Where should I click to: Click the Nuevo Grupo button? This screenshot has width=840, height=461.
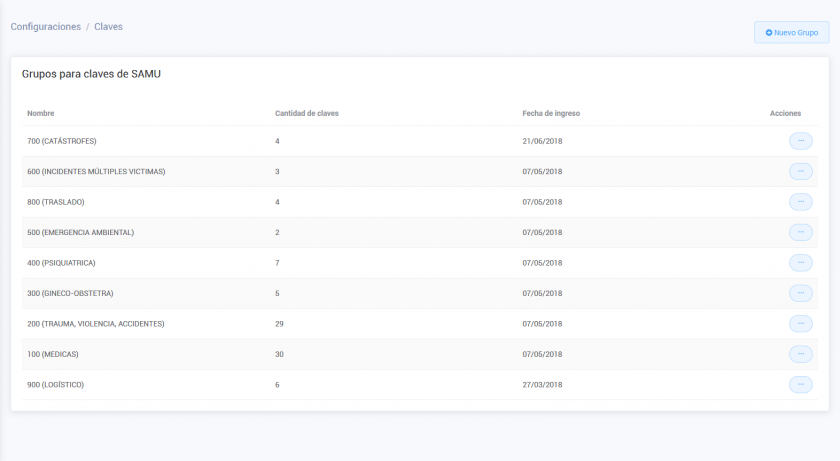tap(791, 33)
